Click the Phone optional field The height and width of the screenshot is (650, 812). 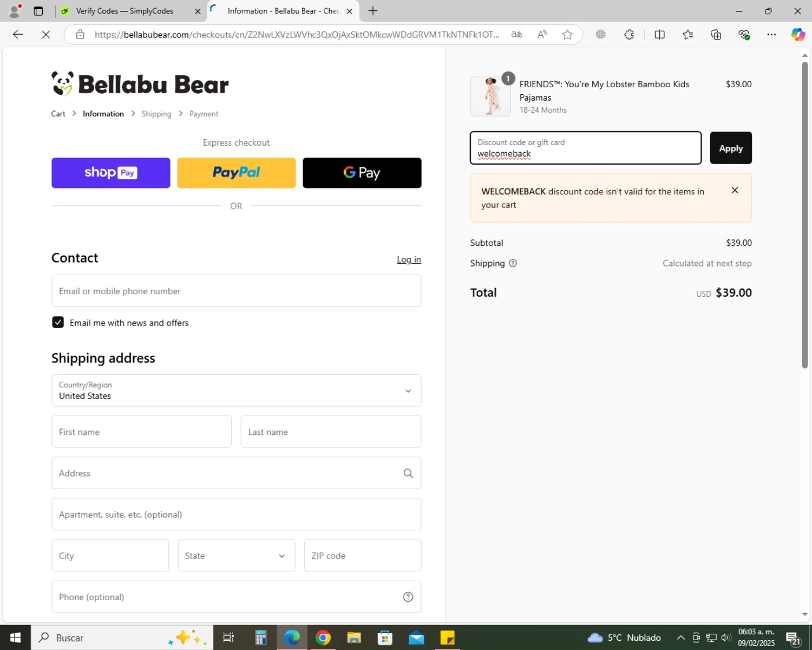click(x=236, y=596)
